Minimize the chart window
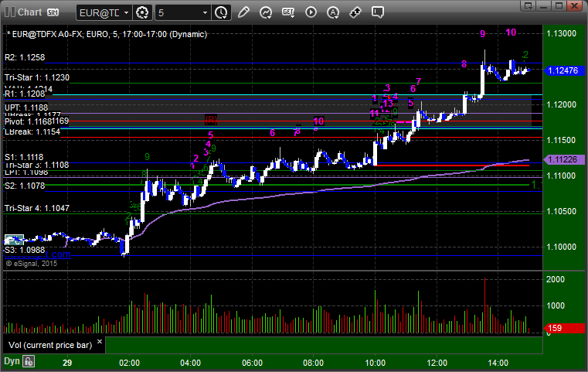Screen dimensions: 588x372 (x=544, y=5)
